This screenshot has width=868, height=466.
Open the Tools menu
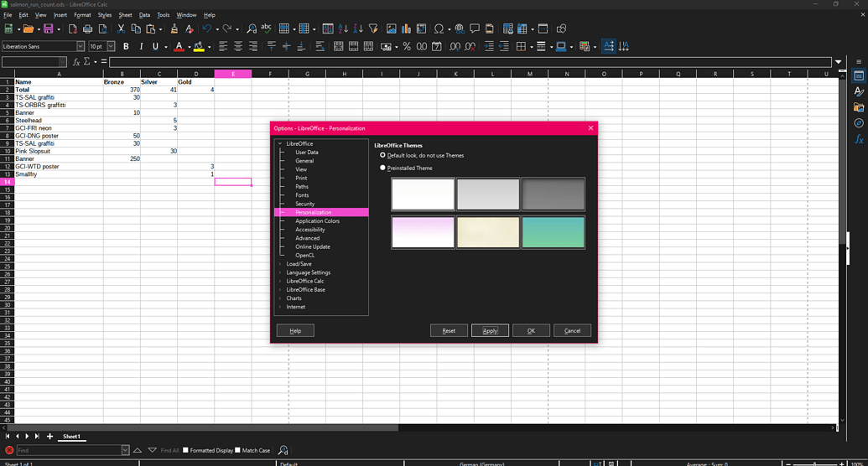tap(163, 15)
